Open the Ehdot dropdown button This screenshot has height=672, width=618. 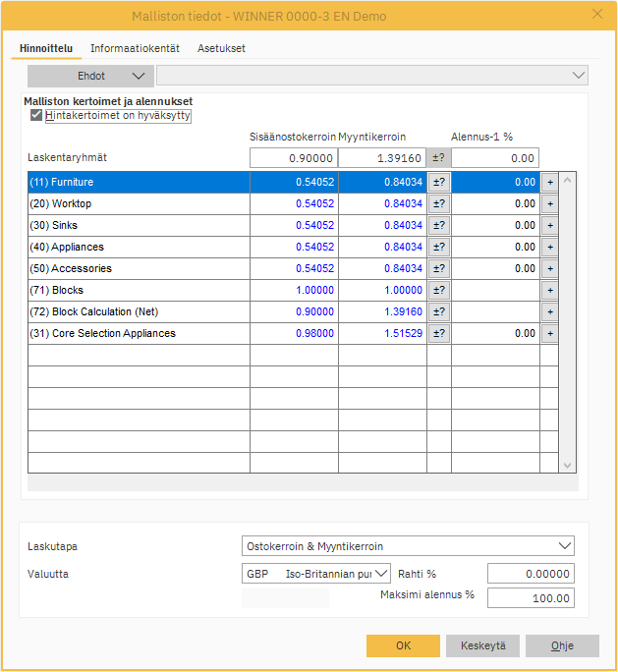tap(90, 76)
